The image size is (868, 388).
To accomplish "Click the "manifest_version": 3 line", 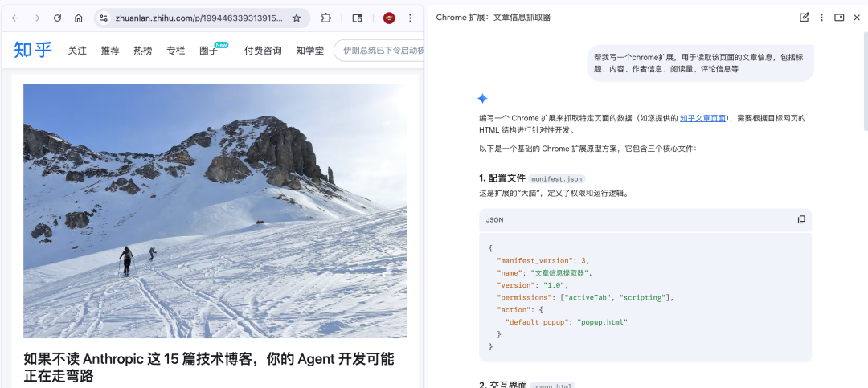I will [x=543, y=261].
